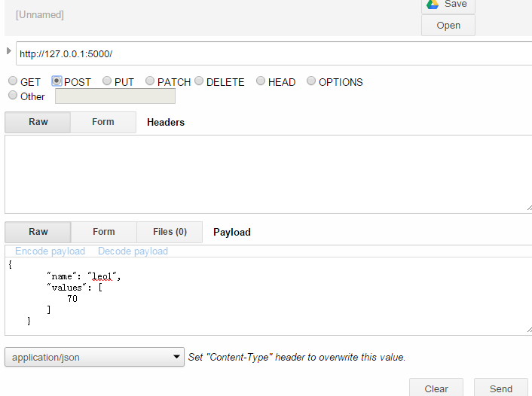Click the Decode payload link
The width and height of the screenshot is (532, 396).
point(133,251)
